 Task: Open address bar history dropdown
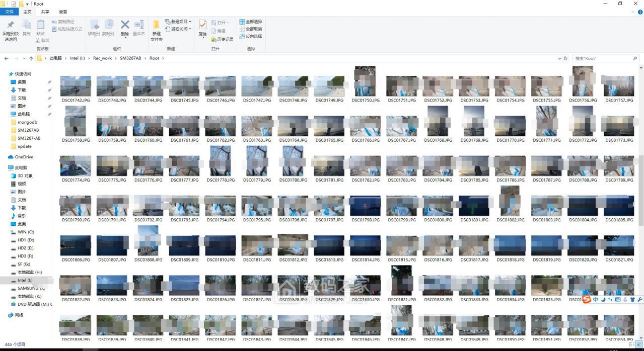click(559, 58)
